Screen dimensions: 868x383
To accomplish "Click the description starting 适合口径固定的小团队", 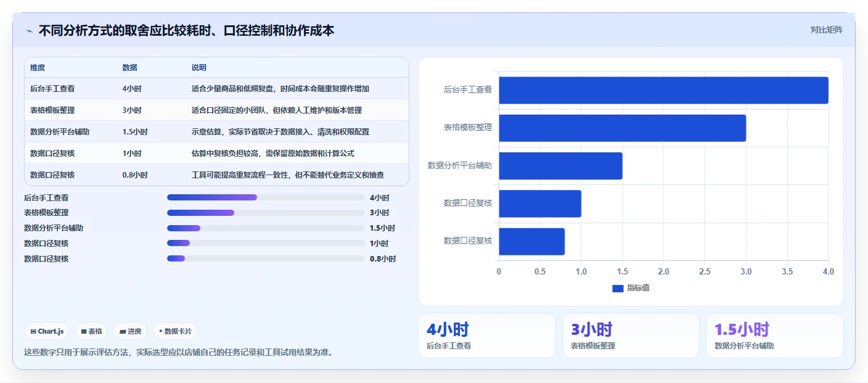I will [x=277, y=110].
